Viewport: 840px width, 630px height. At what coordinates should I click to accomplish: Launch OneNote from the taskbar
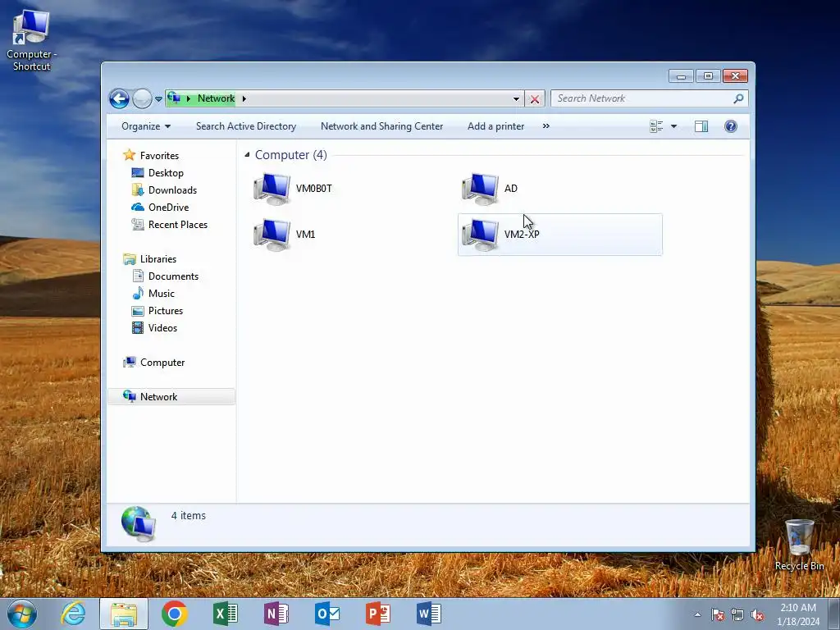[x=276, y=614]
